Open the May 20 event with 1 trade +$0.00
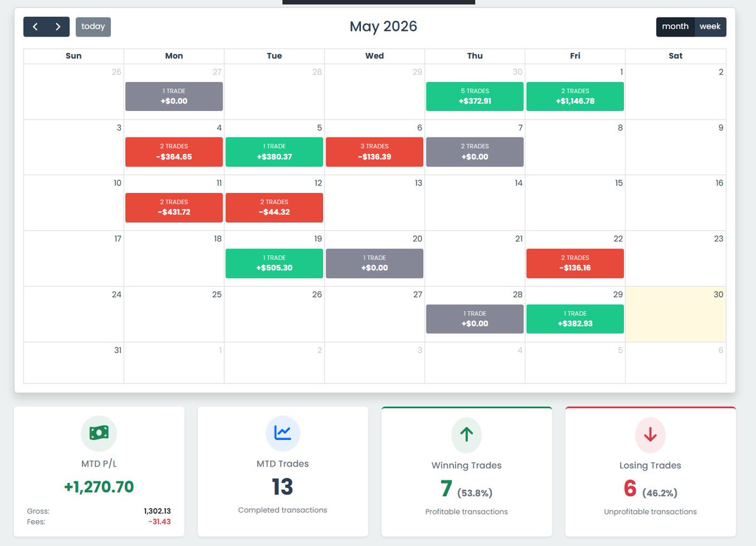The width and height of the screenshot is (756, 546). 375,263
